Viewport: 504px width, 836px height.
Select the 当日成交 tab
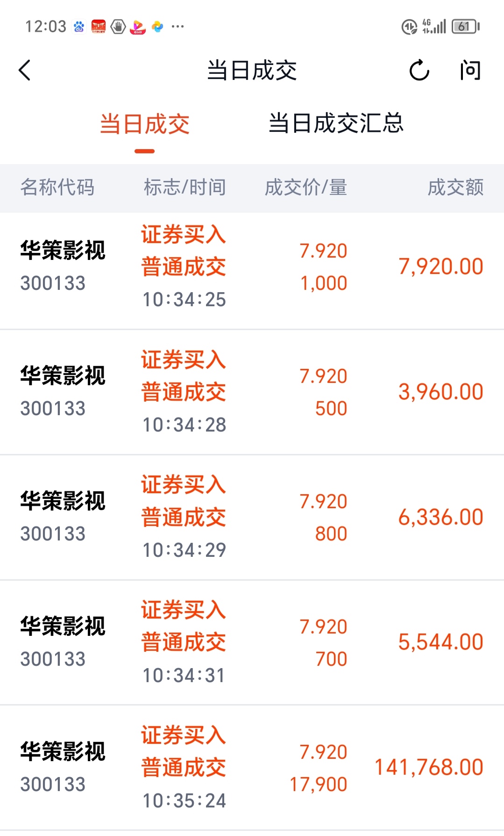click(x=145, y=124)
